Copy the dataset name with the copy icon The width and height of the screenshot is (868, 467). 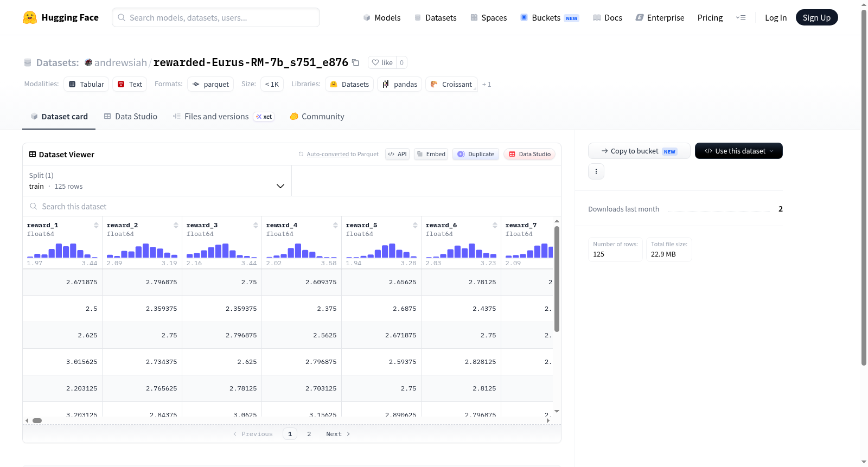pyautogui.click(x=355, y=62)
